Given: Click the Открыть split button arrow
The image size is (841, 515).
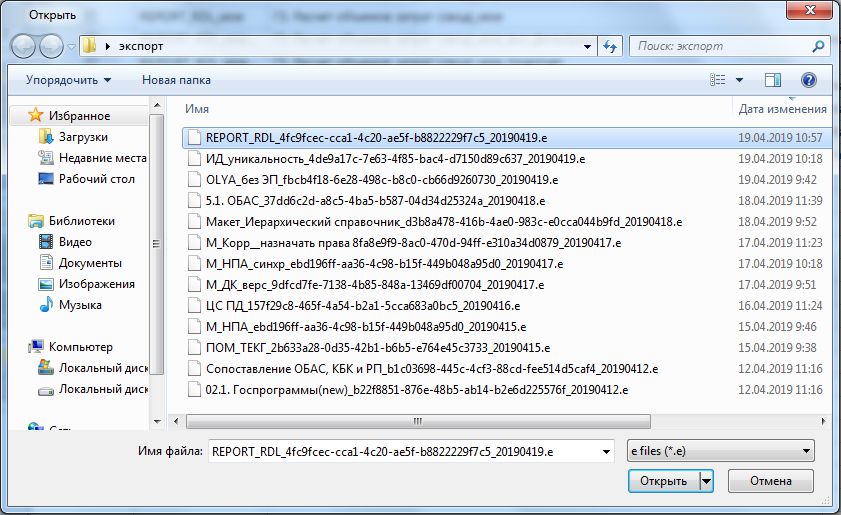Looking at the screenshot, I should click(707, 481).
